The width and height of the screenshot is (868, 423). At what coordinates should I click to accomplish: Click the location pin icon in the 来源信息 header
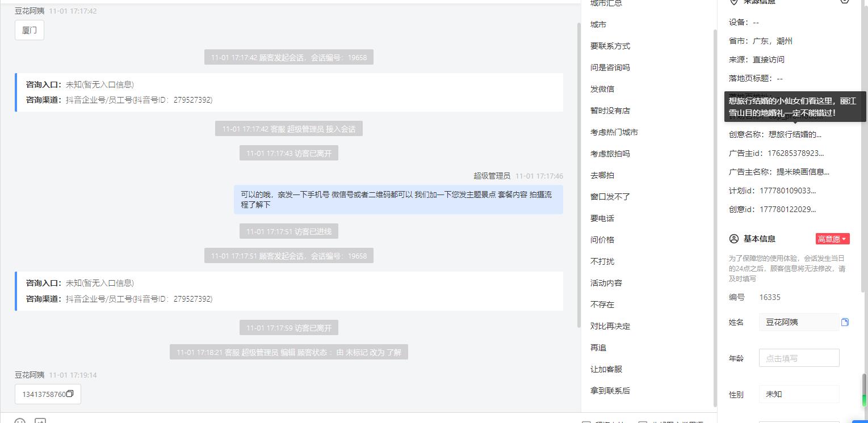[x=733, y=2]
